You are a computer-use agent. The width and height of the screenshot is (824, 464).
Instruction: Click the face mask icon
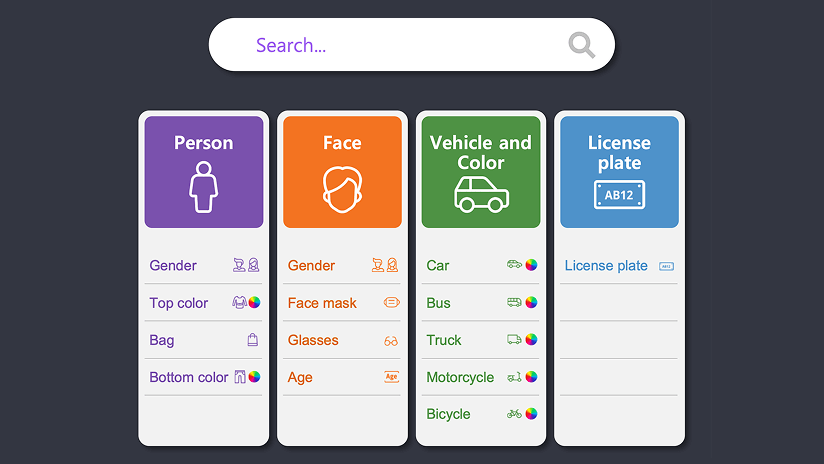[391, 302]
